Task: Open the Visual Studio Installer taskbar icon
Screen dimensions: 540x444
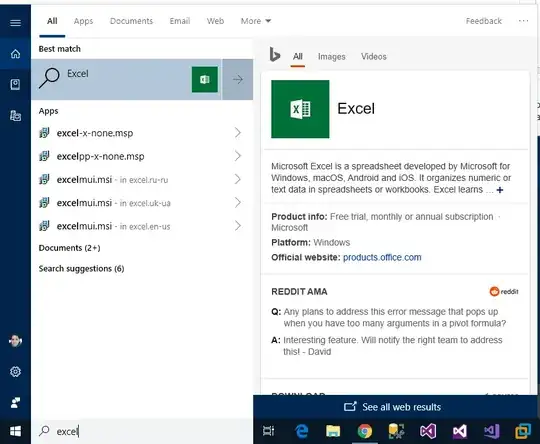Action: point(491,431)
